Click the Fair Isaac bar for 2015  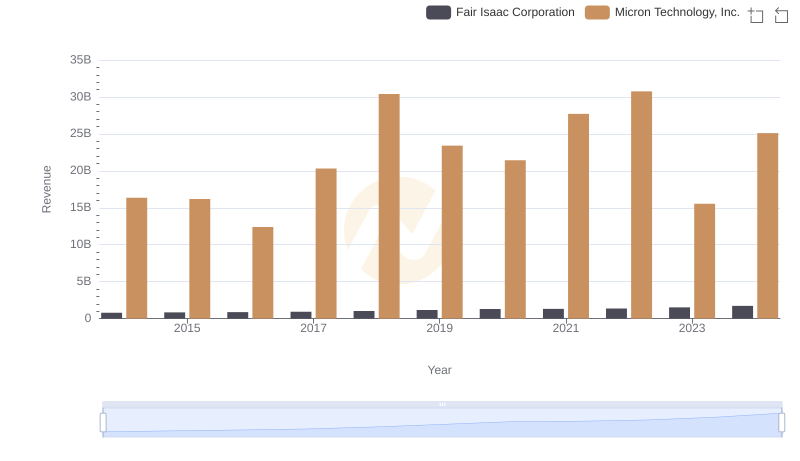point(174,315)
